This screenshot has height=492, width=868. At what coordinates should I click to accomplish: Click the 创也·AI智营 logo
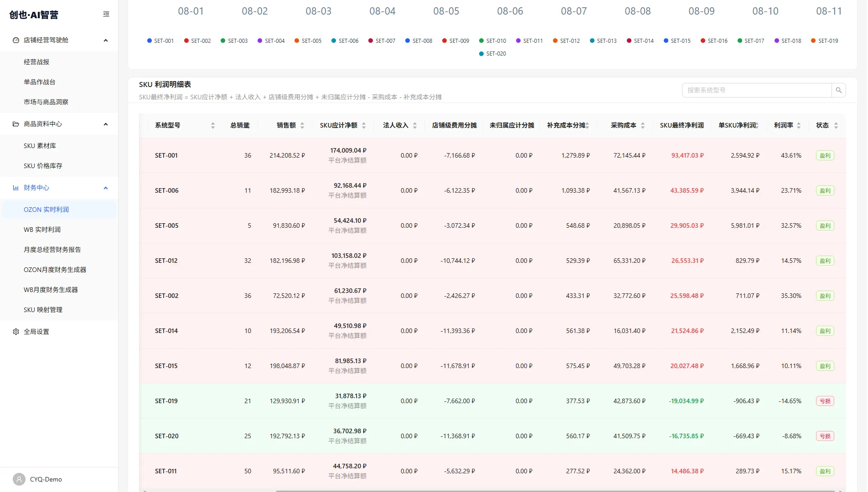[34, 15]
